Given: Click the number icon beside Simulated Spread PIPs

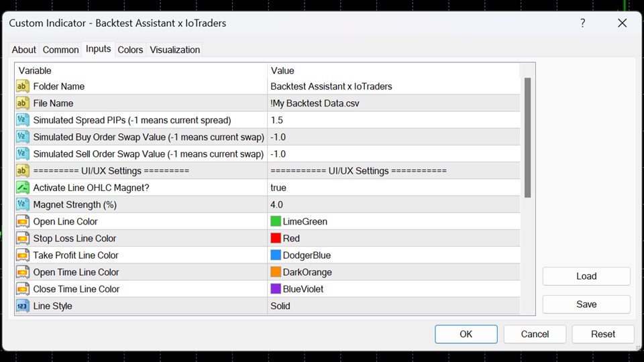Looking at the screenshot, I should [x=22, y=120].
